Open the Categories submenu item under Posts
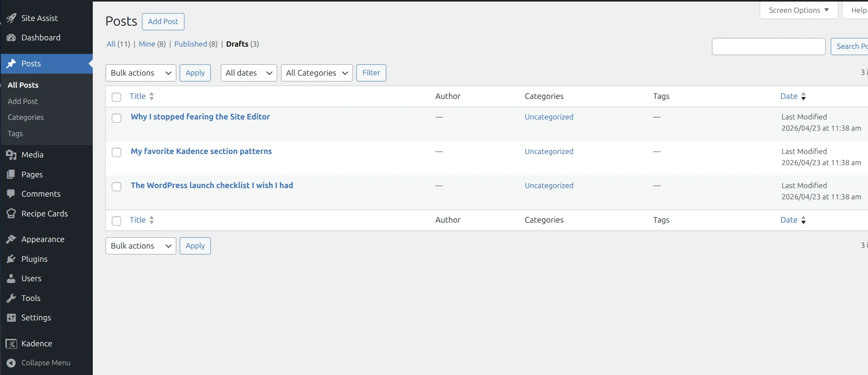 [x=26, y=118]
